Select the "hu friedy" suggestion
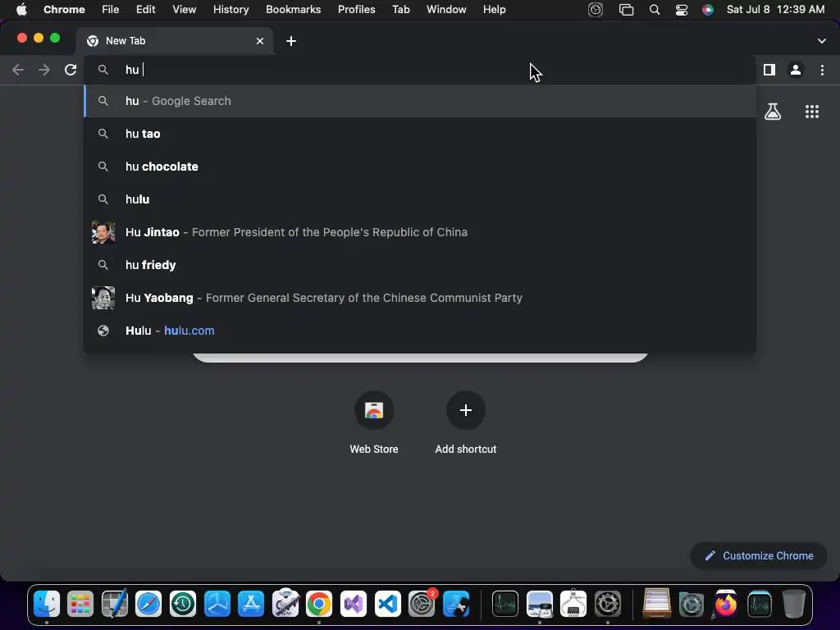This screenshot has height=630, width=840. (420, 265)
